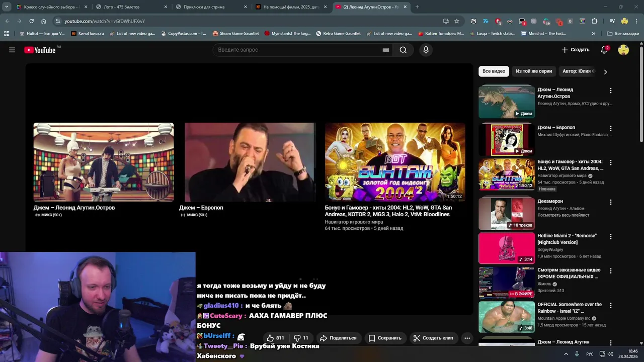Bookmark this page with the star
This screenshot has height=362, width=644.
click(x=457, y=21)
